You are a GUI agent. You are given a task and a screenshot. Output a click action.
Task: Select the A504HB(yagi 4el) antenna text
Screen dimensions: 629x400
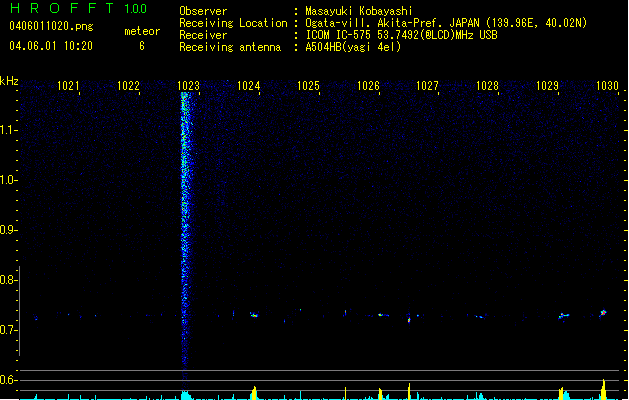[x=353, y=47]
